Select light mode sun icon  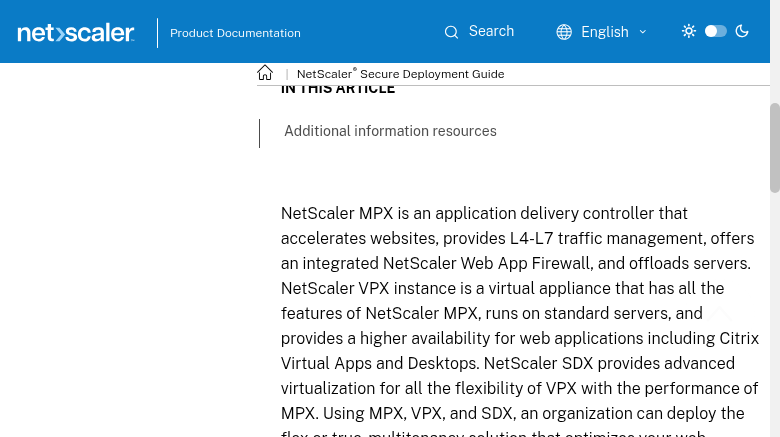click(689, 31)
